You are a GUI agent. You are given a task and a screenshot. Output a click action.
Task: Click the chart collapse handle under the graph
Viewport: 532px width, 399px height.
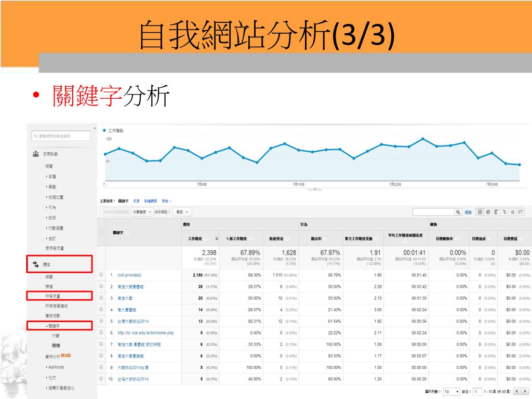[x=314, y=189]
